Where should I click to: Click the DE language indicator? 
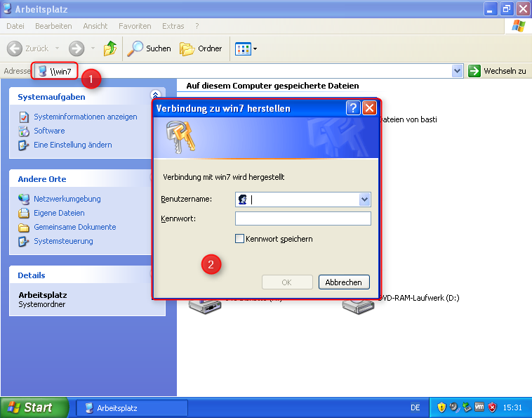tap(415, 407)
